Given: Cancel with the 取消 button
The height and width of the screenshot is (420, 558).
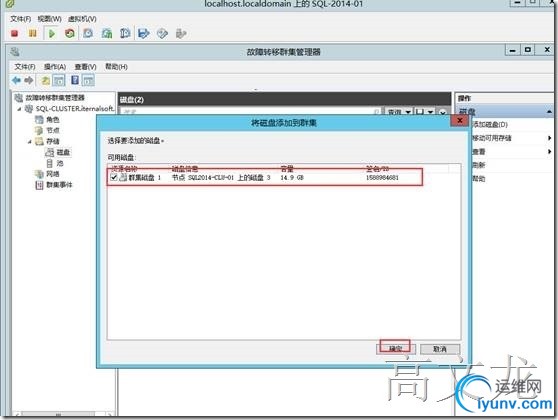Looking at the screenshot, I should [440, 349].
